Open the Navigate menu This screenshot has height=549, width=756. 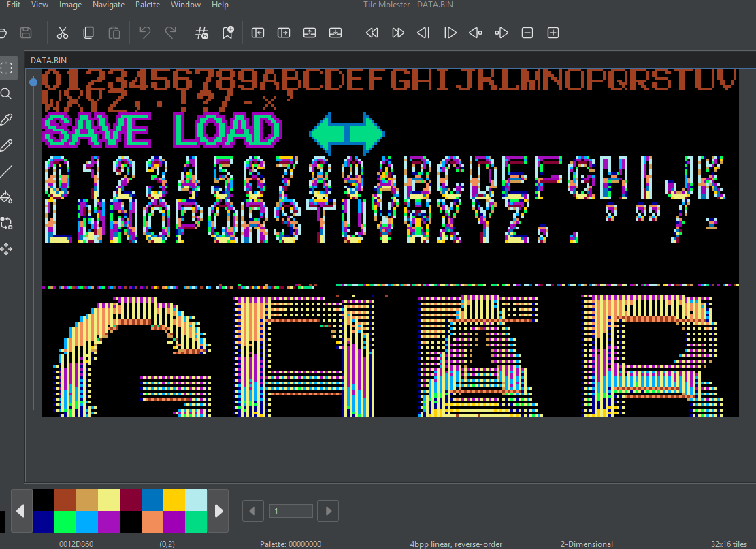pyautogui.click(x=108, y=5)
